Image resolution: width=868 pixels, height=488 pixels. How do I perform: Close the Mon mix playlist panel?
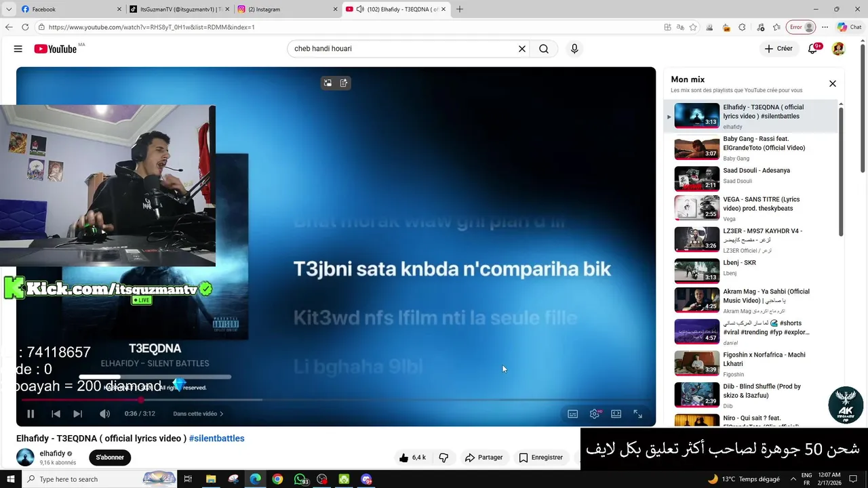tap(833, 83)
